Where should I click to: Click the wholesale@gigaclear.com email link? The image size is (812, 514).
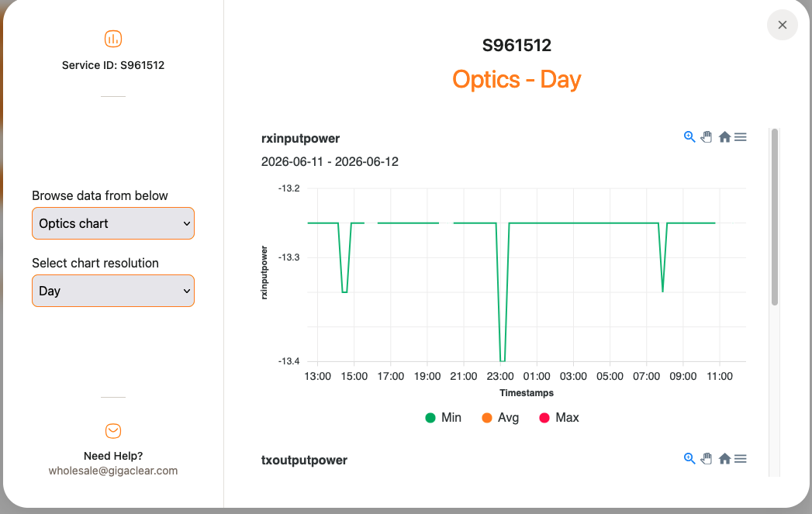pos(113,471)
